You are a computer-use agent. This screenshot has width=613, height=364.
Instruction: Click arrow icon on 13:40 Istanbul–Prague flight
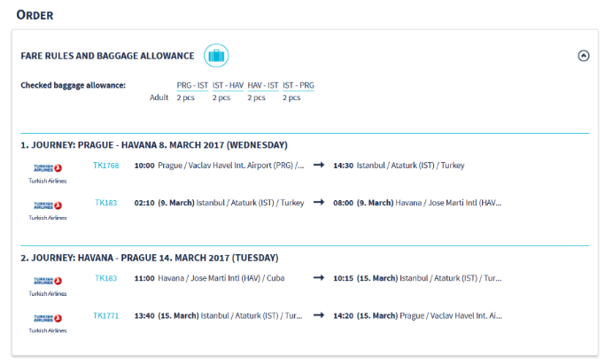click(x=318, y=315)
